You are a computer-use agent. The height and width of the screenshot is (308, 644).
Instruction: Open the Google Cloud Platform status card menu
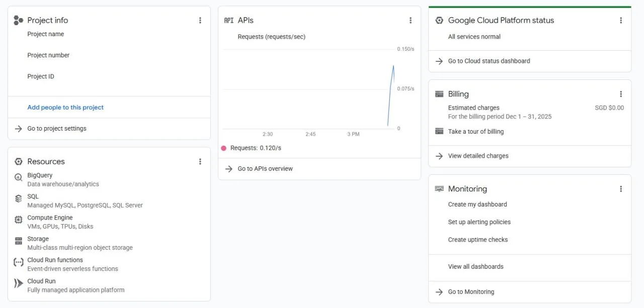pos(621,21)
